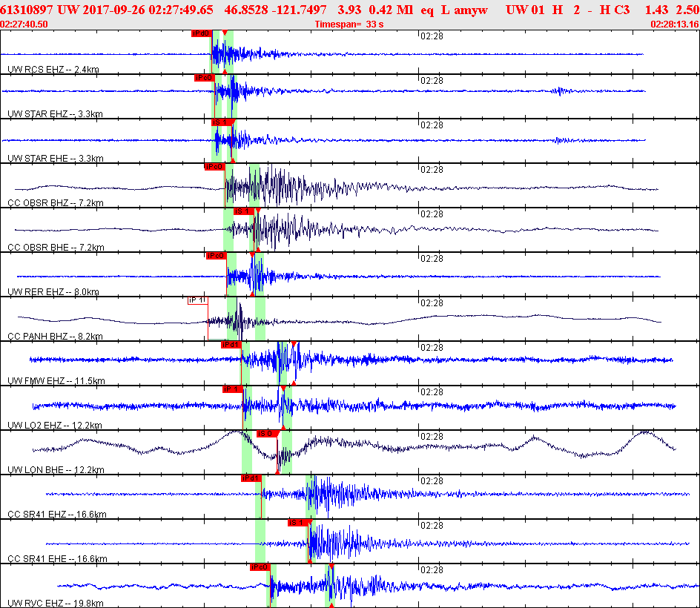Click event ID 61310897 in the header
Viewport: 700px width, 608px height.
coord(27,10)
